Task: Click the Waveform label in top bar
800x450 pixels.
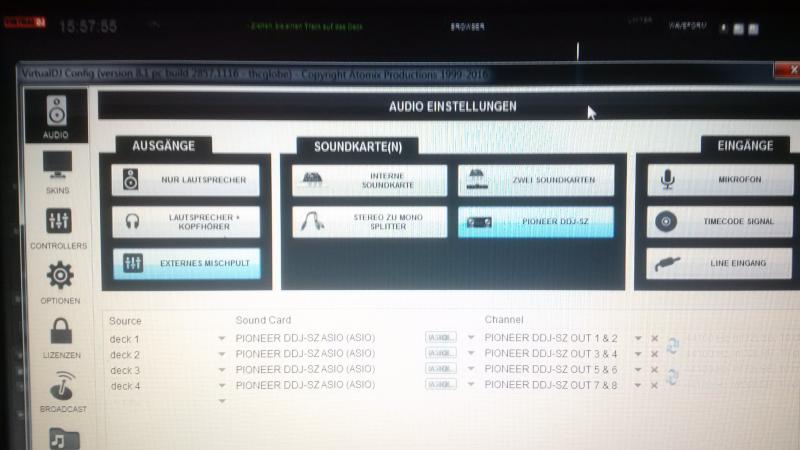Action: click(x=687, y=26)
